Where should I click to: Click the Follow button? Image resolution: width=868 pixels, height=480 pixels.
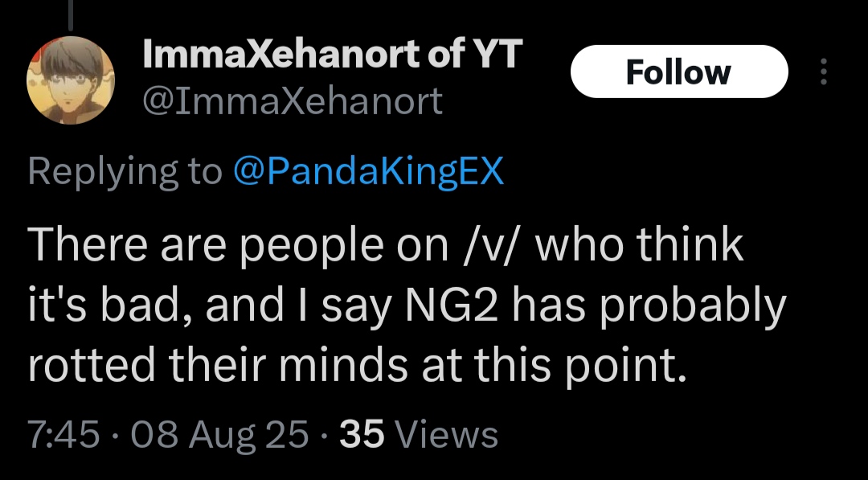679,72
